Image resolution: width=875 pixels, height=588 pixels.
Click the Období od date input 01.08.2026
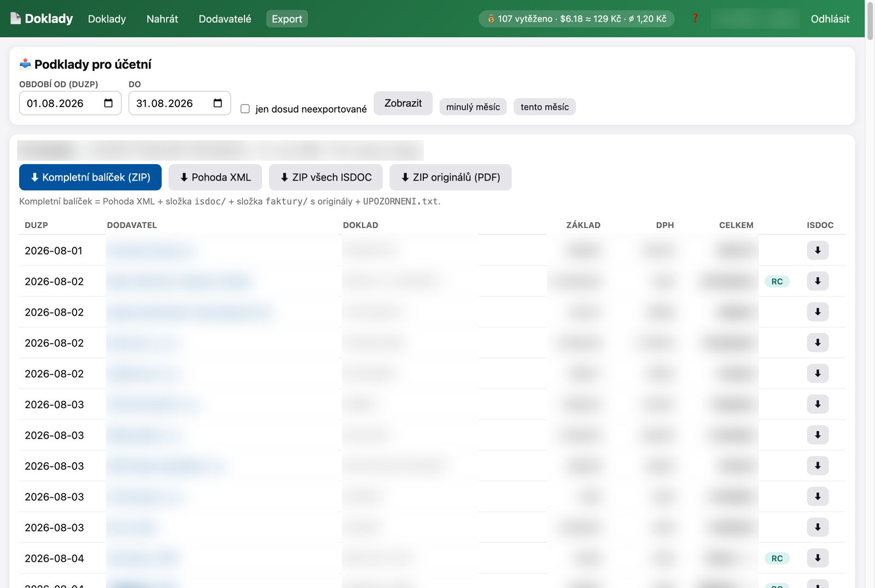[70, 103]
